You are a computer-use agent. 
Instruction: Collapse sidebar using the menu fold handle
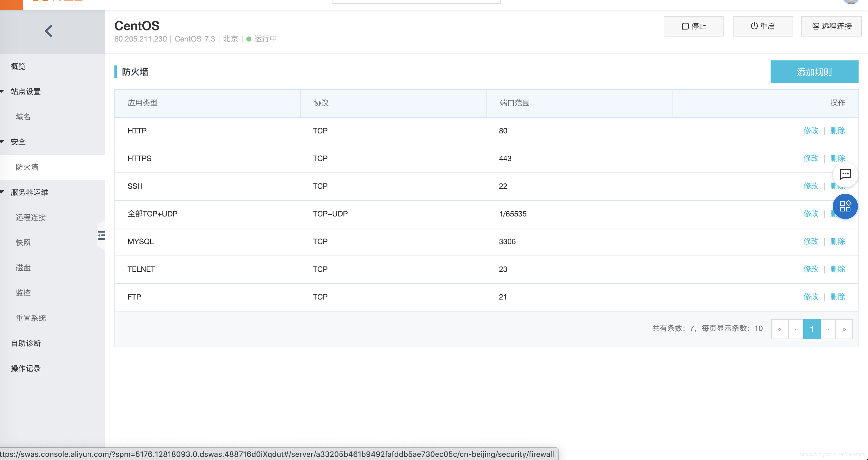(102, 235)
